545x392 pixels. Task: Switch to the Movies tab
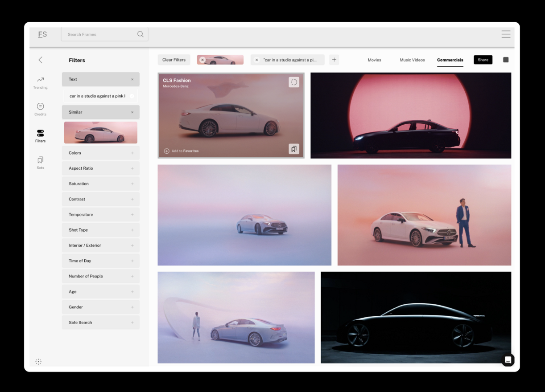click(x=374, y=60)
